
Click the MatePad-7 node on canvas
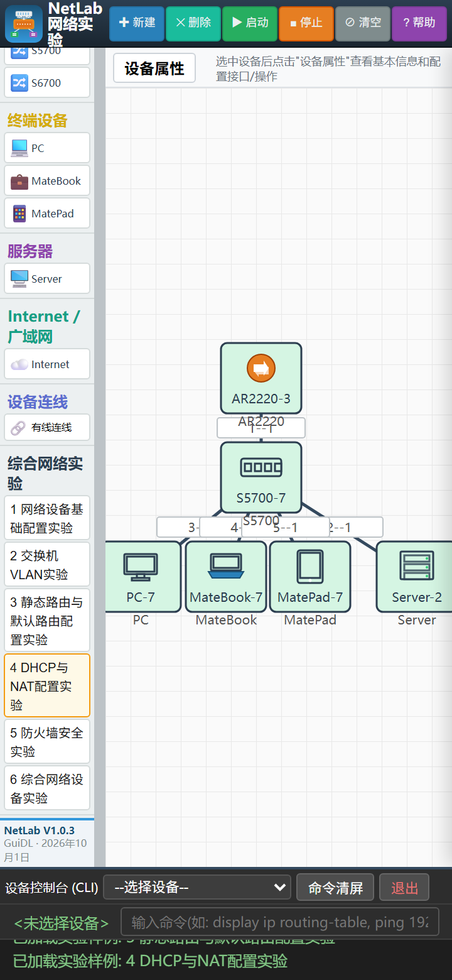tap(310, 577)
